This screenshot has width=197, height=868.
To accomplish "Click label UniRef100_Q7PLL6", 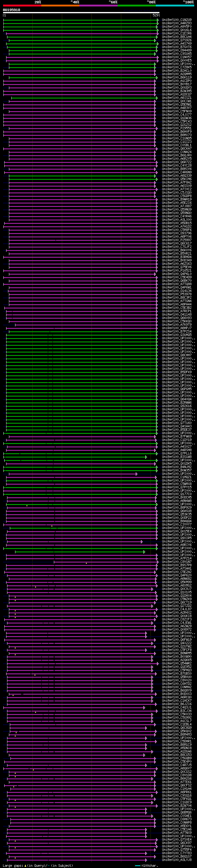I will click(x=177, y=453).
